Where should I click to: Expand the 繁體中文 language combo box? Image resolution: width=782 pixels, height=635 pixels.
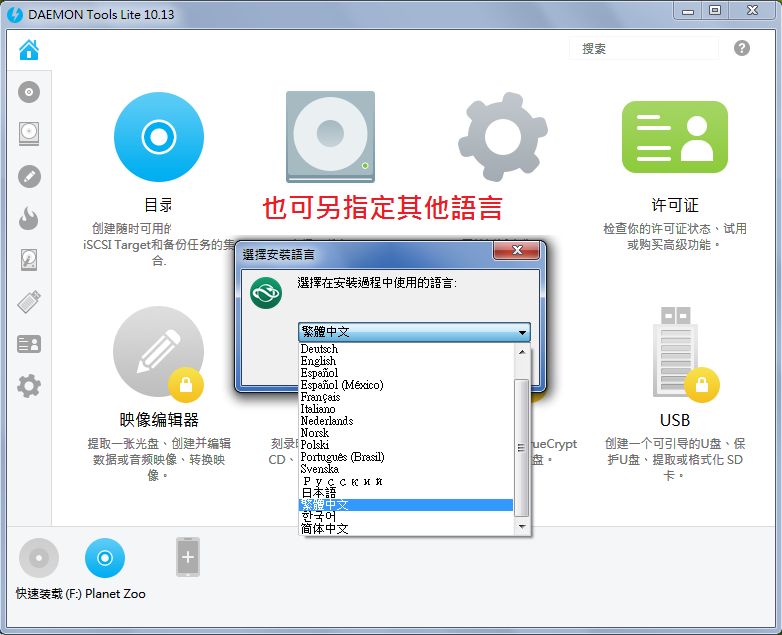(x=414, y=332)
